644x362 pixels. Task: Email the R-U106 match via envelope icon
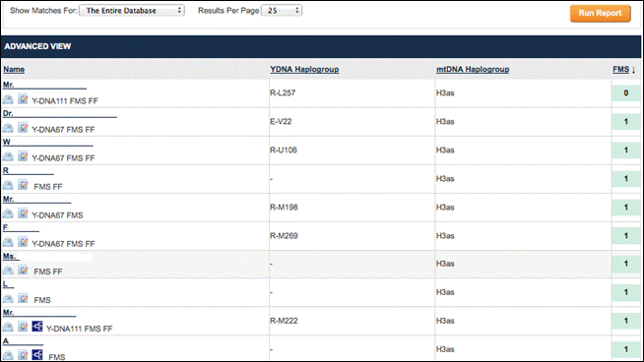[x=8, y=156]
